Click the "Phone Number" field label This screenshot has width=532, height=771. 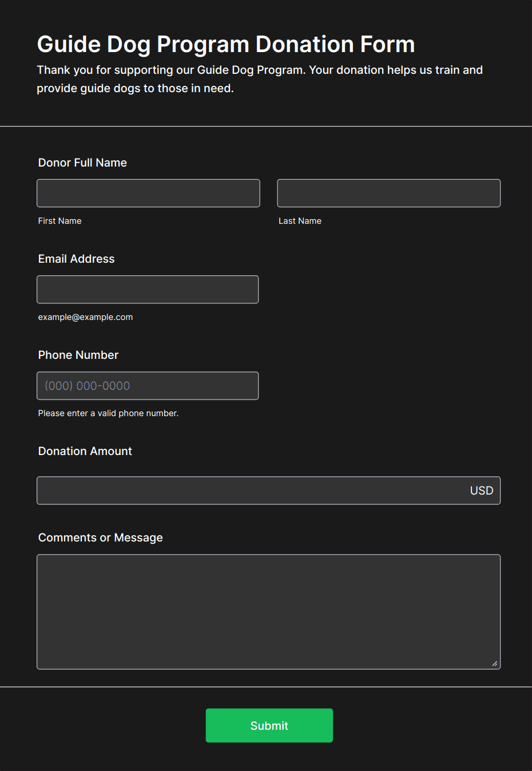78,355
